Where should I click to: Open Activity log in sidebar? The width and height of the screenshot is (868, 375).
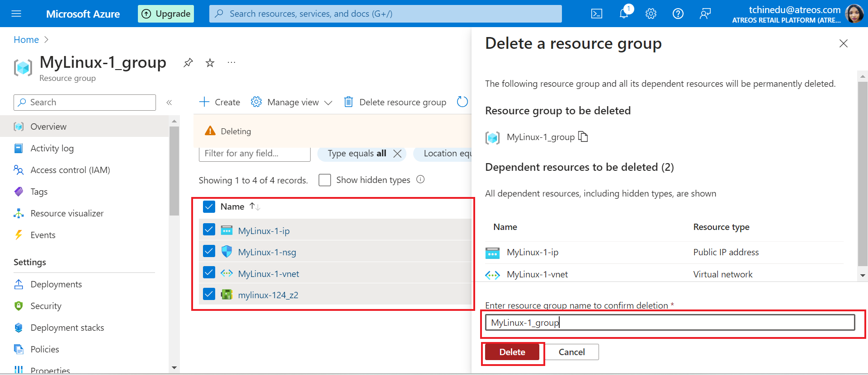[52, 148]
